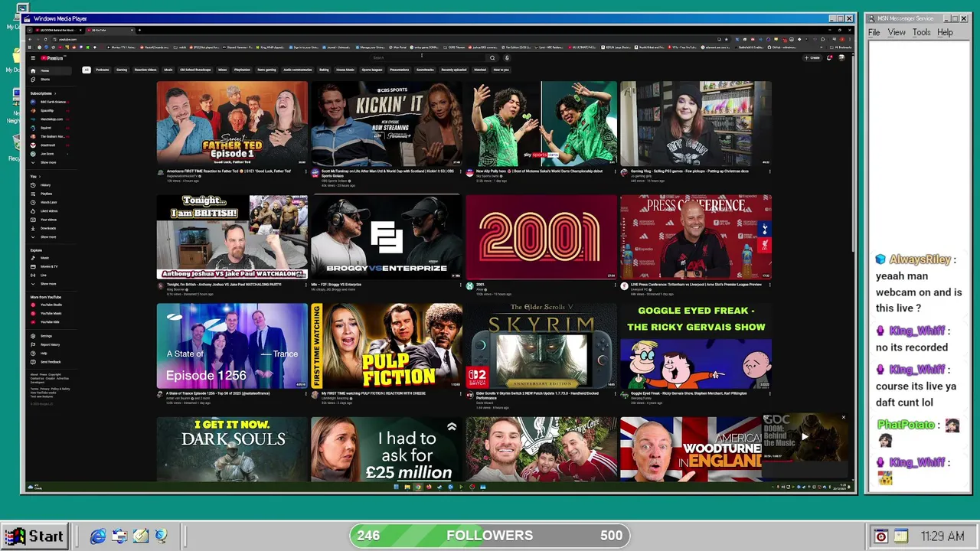Open A State of Trance Episode 1256
Viewport: 980px width, 551px height.
tap(232, 345)
